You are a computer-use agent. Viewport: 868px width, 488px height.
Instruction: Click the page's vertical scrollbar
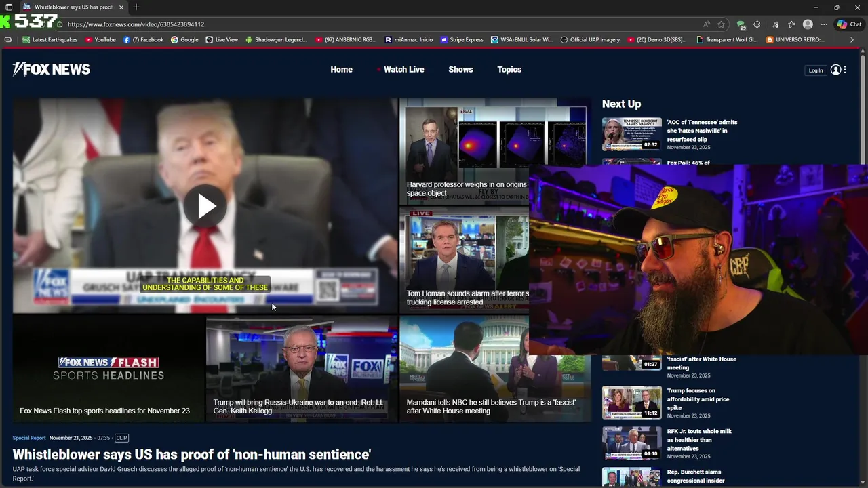coord(864,268)
